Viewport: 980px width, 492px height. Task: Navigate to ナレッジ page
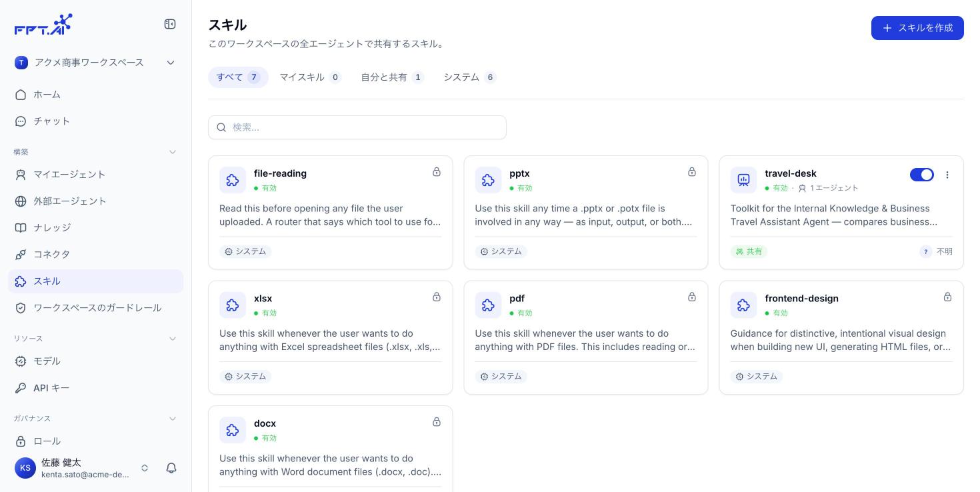(95, 228)
